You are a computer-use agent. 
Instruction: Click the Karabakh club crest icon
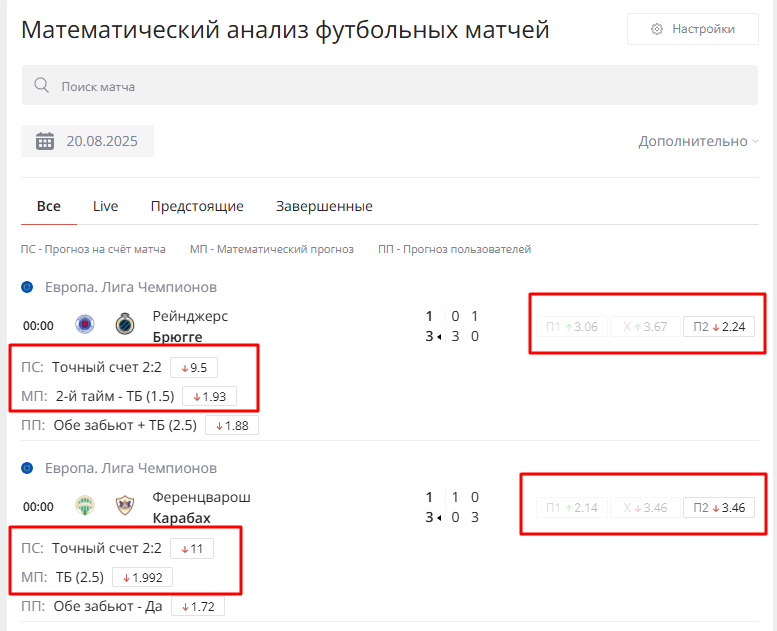(125, 506)
